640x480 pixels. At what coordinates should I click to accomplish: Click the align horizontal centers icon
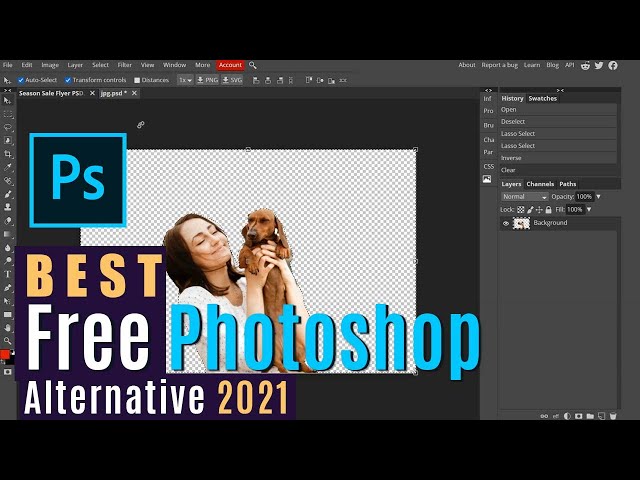click(x=268, y=80)
